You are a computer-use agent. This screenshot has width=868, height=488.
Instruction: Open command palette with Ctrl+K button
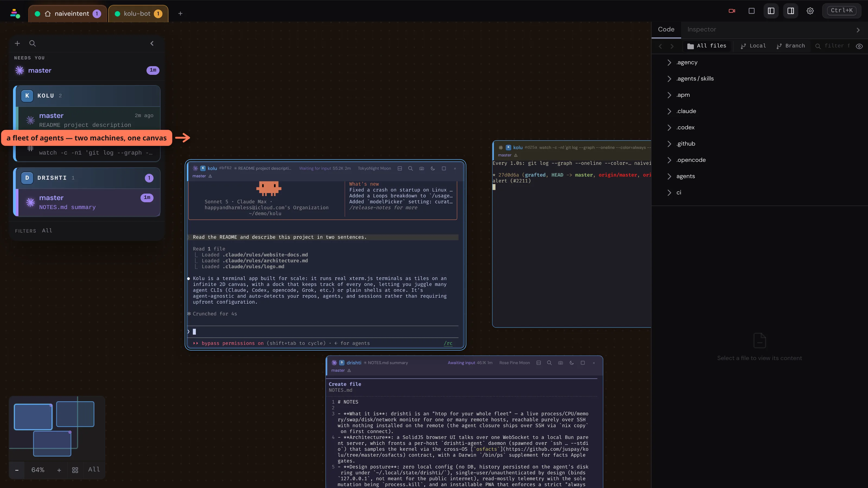point(842,11)
